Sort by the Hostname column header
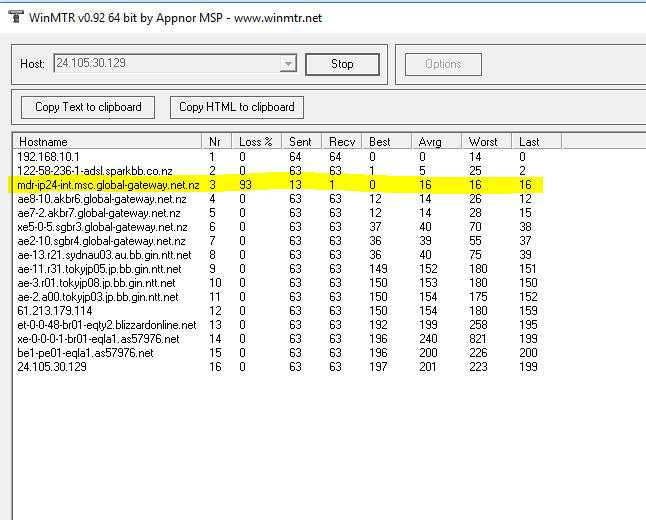 (107, 141)
